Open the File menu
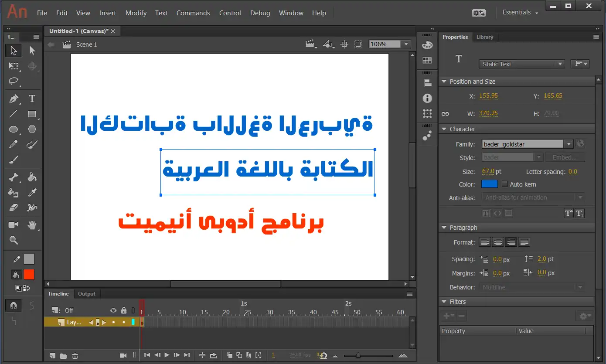606x364 pixels. 42,13
